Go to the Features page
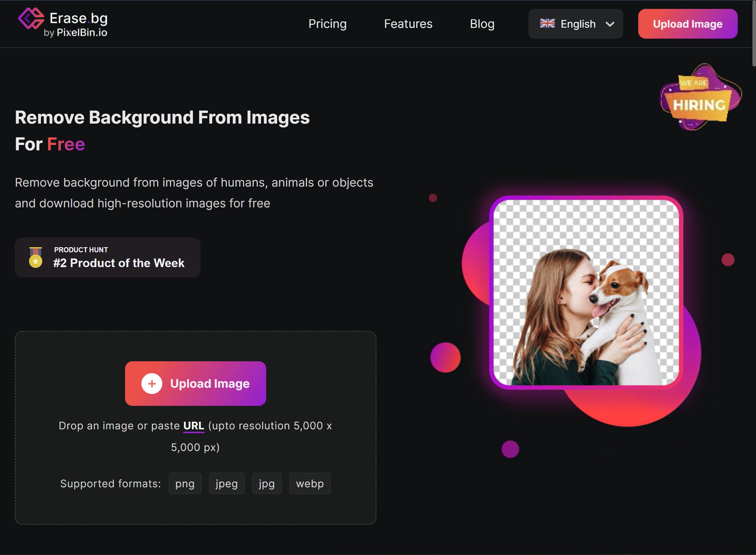The width and height of the screenshot is (756, 555). pos(408,24)
